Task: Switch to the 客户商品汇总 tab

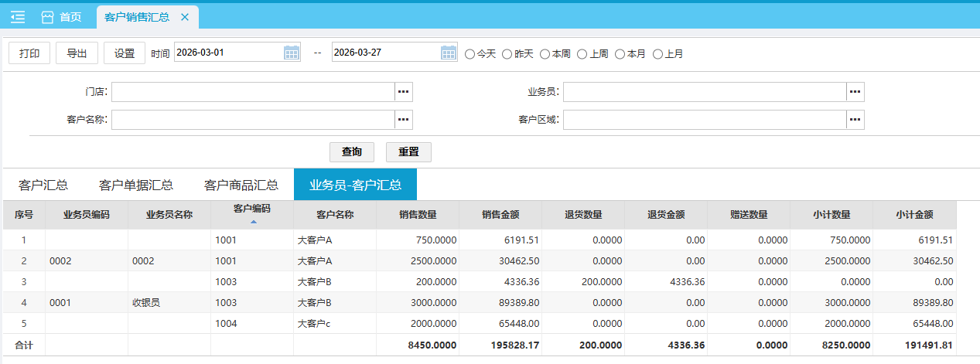Action: (241, 185)
